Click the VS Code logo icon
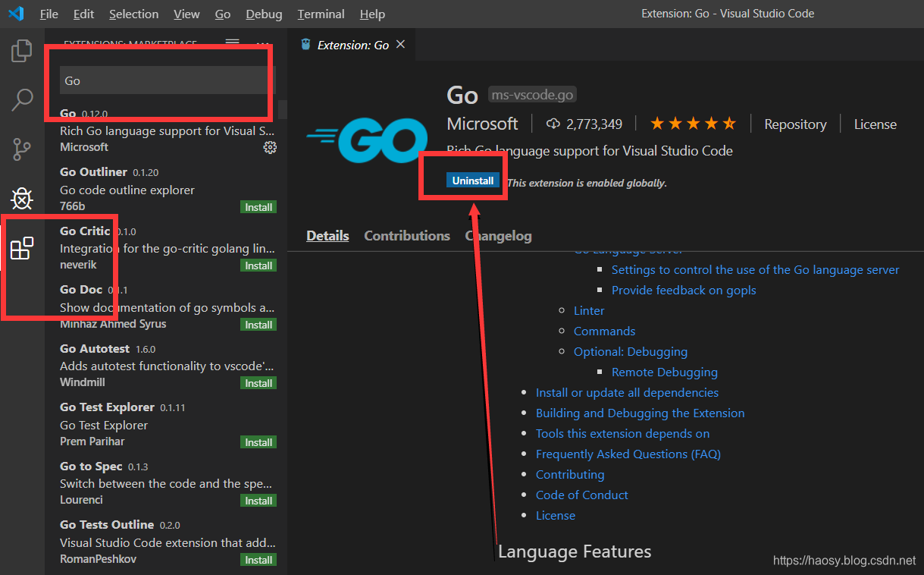Image resolution: width=924 pixels, height=575 pixels. click(16, 14)
